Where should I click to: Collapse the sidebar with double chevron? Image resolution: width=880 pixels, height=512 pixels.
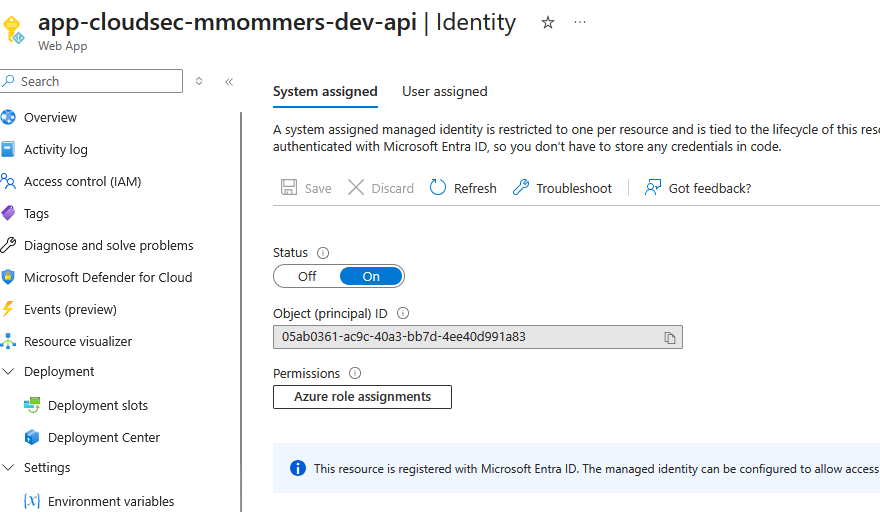229,82
